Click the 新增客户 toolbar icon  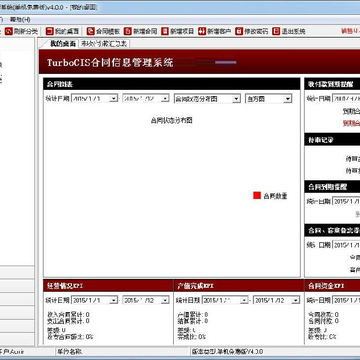[202, 31]
